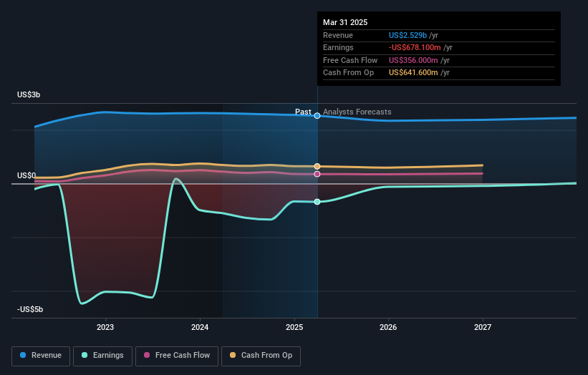Image resolution: width=588 pixels, height=375 pixels.
Task: Click the -US$678.100m earnings value
Action: click(x=415, y=47)
